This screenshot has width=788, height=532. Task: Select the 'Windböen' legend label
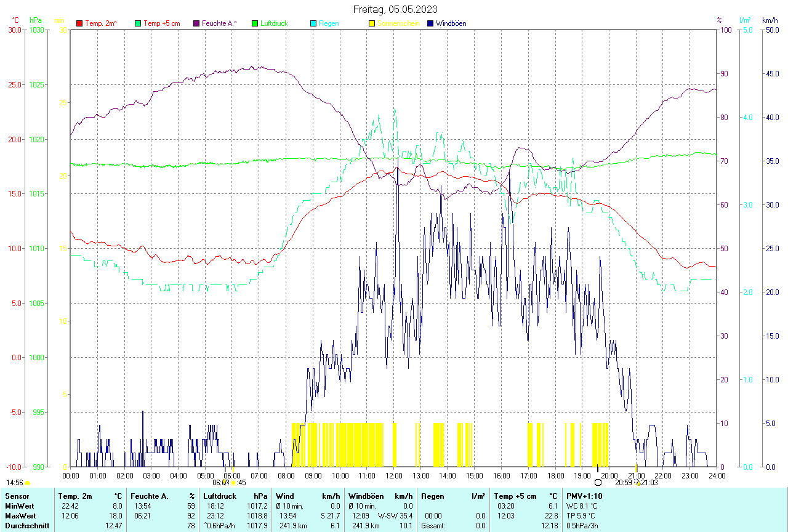(x=451, y=23)
